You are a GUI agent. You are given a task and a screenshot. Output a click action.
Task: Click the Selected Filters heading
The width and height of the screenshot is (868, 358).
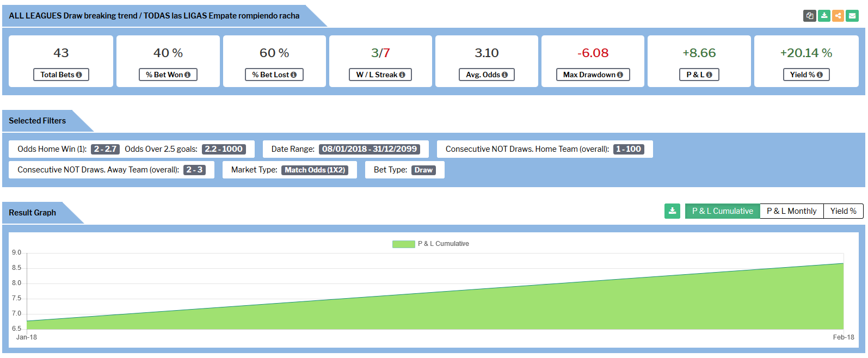tap(37, 121)
